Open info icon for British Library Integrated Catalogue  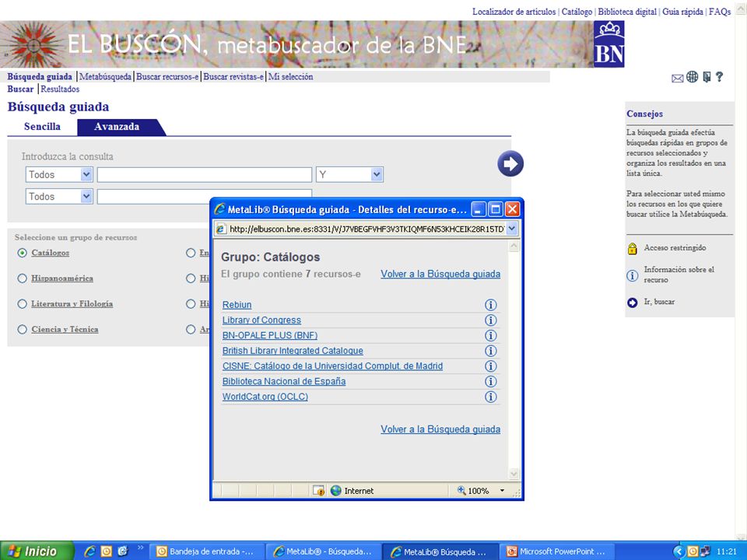pyautogui.click(x=490, y=351)
